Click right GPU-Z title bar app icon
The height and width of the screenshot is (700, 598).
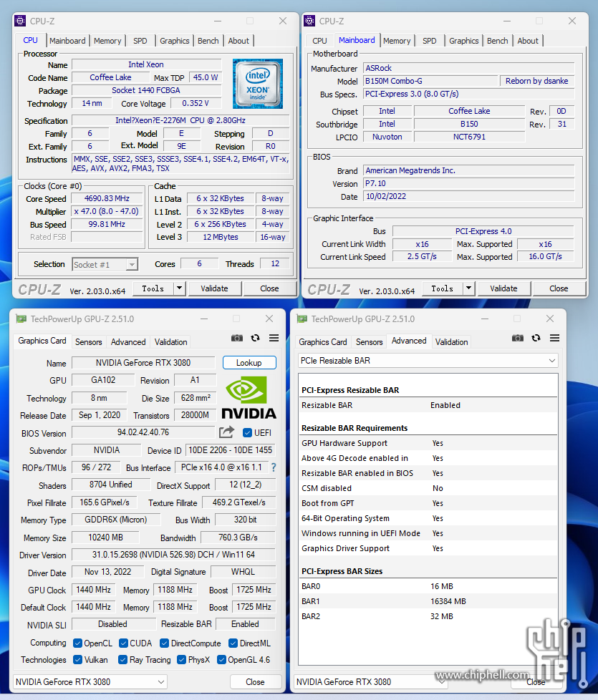[x=302, y=319]
